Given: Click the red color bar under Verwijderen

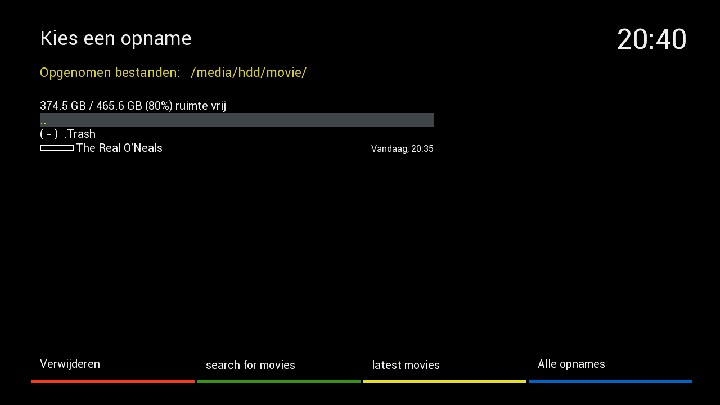Looking at the screenshot, I should coord(112,381).
